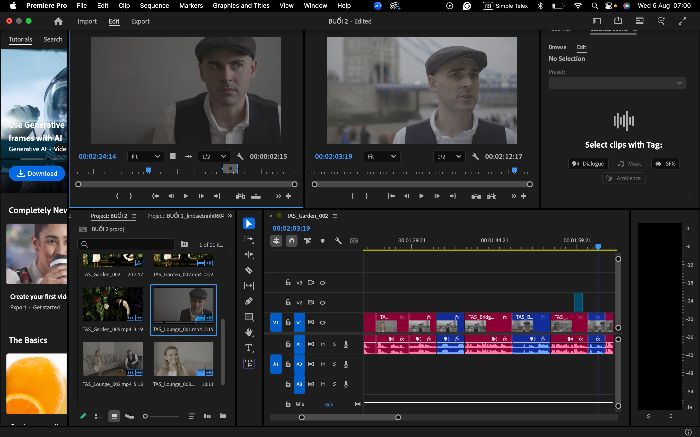700x437 pixels.
Task: Select the Type tool
Action: click(249, 348)
